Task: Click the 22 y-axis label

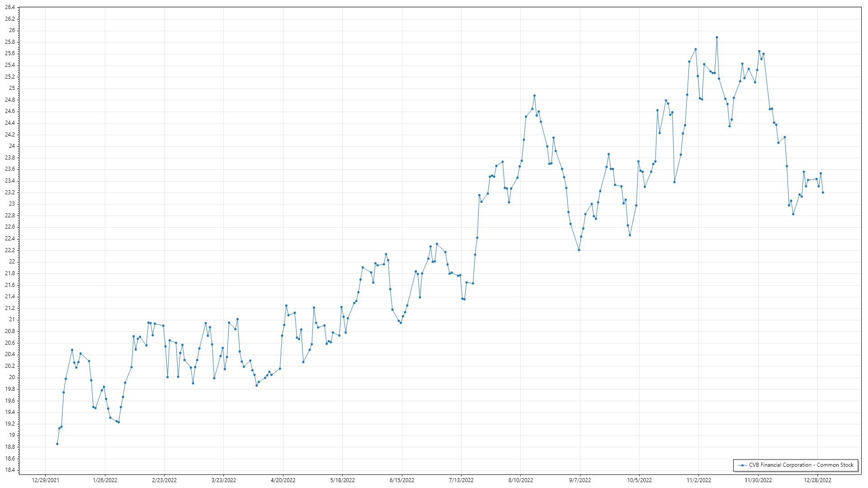Action: (x=12, y=262)
